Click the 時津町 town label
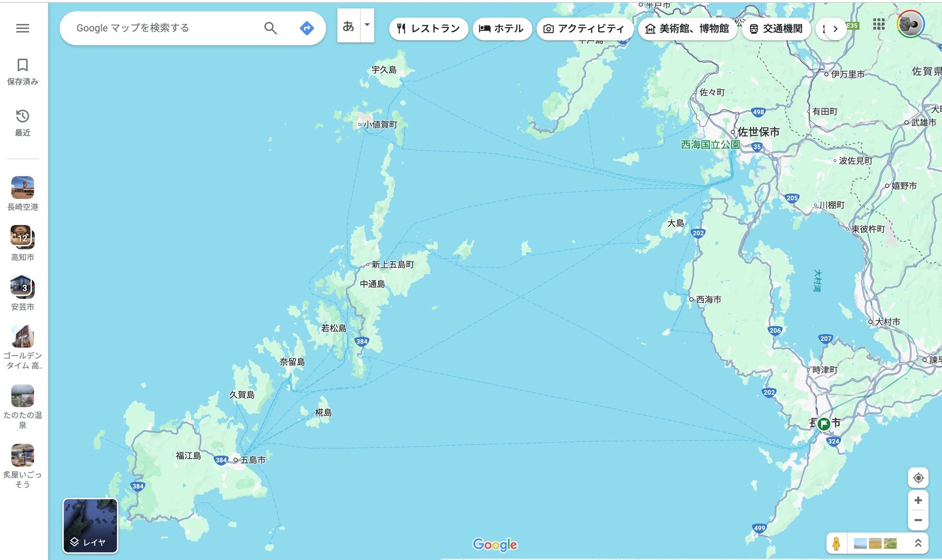 click(825, 370)
